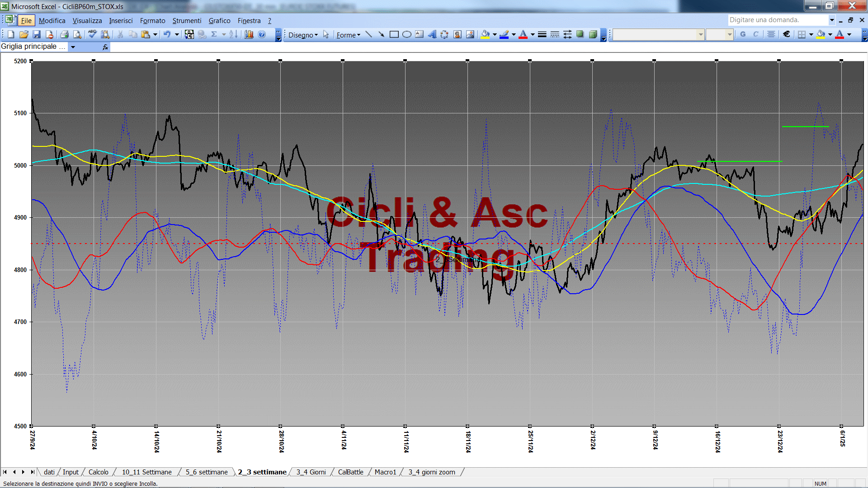This screenshot has width=868, height=488.
Task: Open Excel Help question mark icon
Action: coord(262,34)
